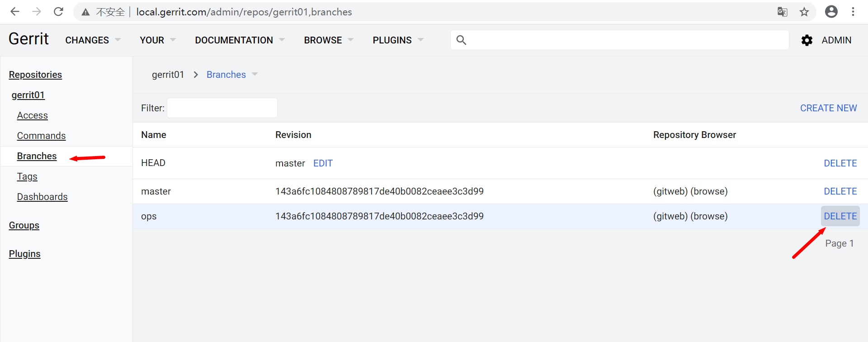Reload the page with refresh icon
The height and width of the screenshot is (342, 868).
(58, 12)
